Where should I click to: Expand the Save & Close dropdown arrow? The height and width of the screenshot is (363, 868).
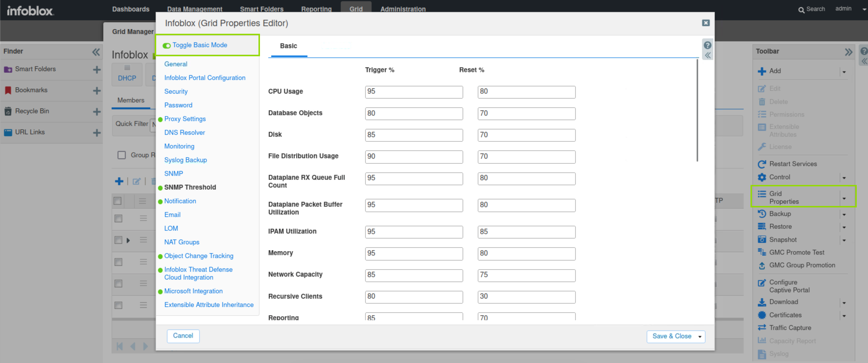click(x=700, y=336)
